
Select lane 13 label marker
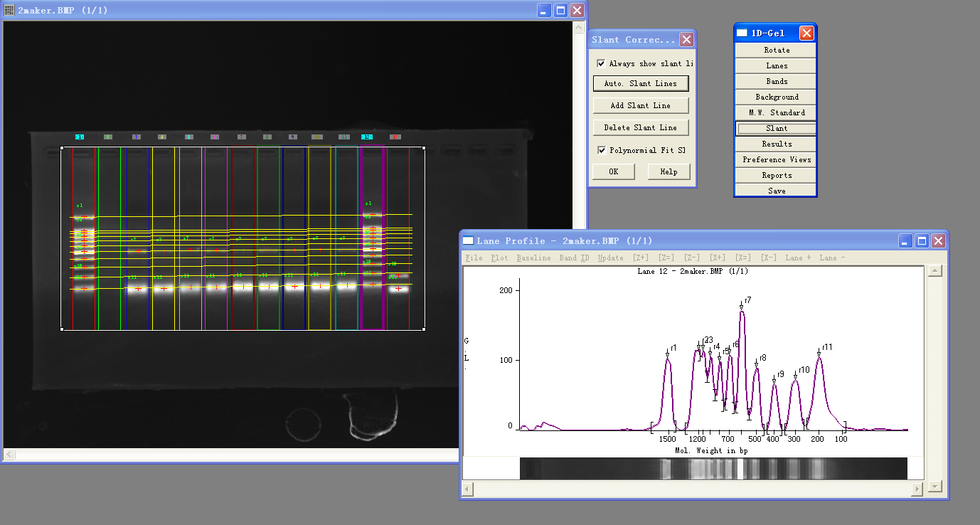395,137
